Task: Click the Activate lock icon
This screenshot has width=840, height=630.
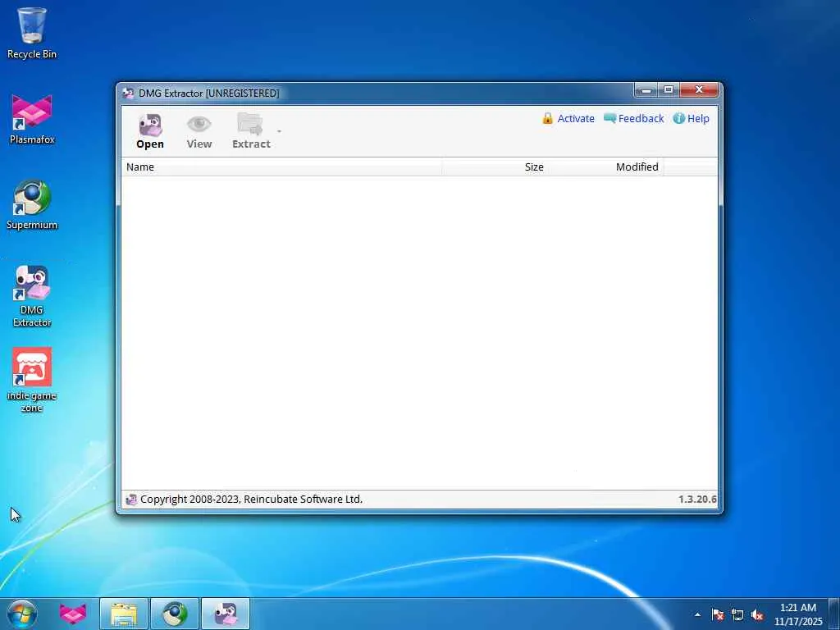Action: pos(547,118)
